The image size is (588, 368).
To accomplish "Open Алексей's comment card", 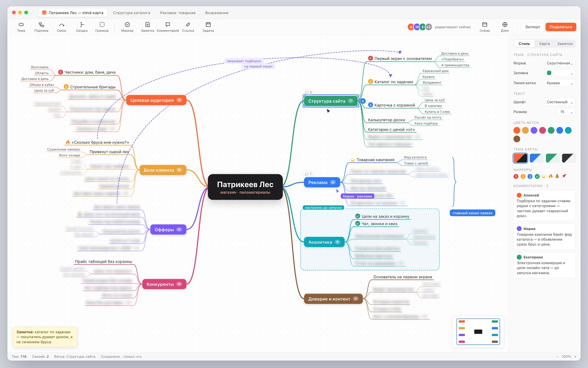I will [544, 205].
